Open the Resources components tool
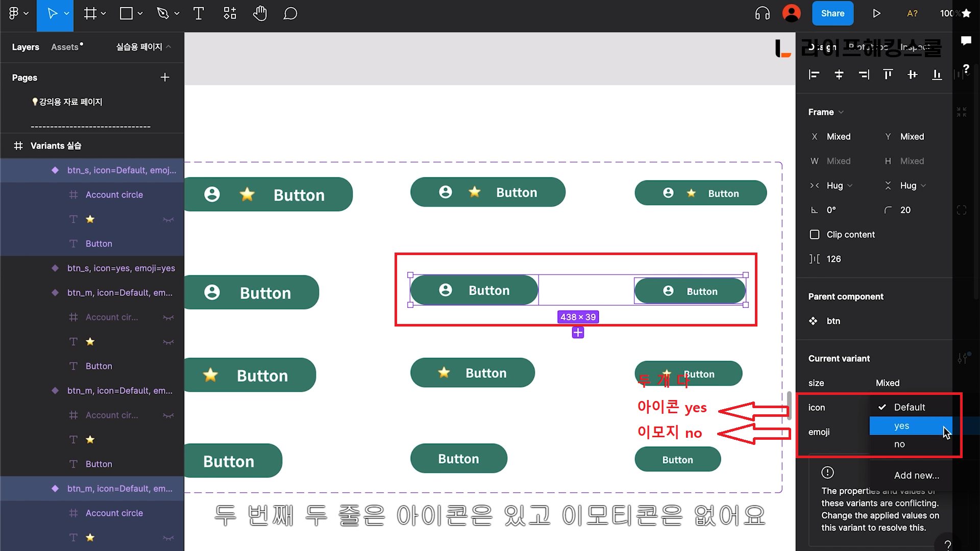This screenshot has height=551, width=980. pyautogui.click(x=230, y=14)
